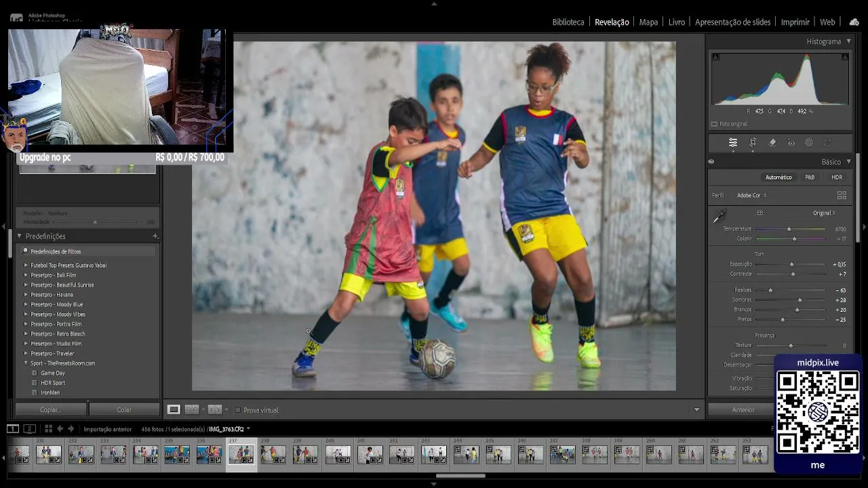
Task: Click the Game Day preset icon
Action: tap(35, 373)
